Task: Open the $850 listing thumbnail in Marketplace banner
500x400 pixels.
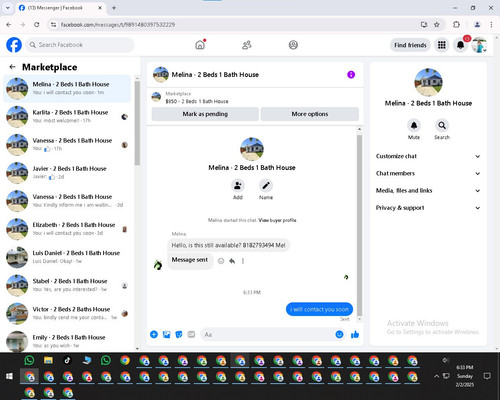Action: tap(156, 97)
